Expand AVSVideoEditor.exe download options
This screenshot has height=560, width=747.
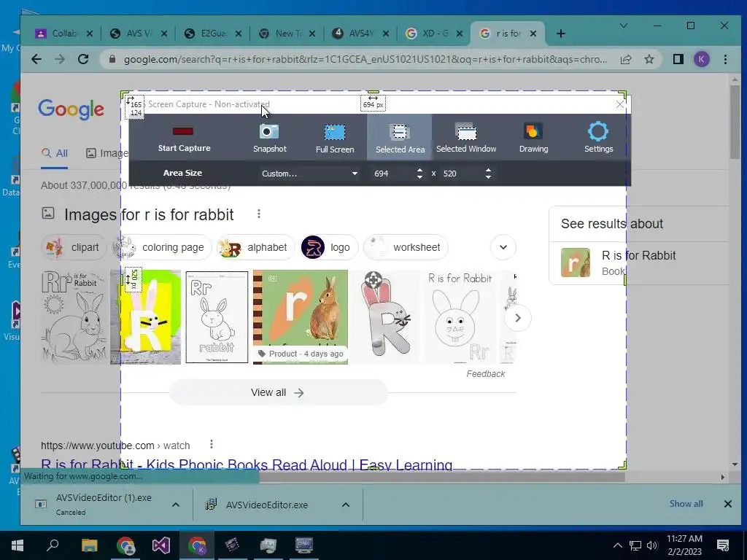[346, 505]
